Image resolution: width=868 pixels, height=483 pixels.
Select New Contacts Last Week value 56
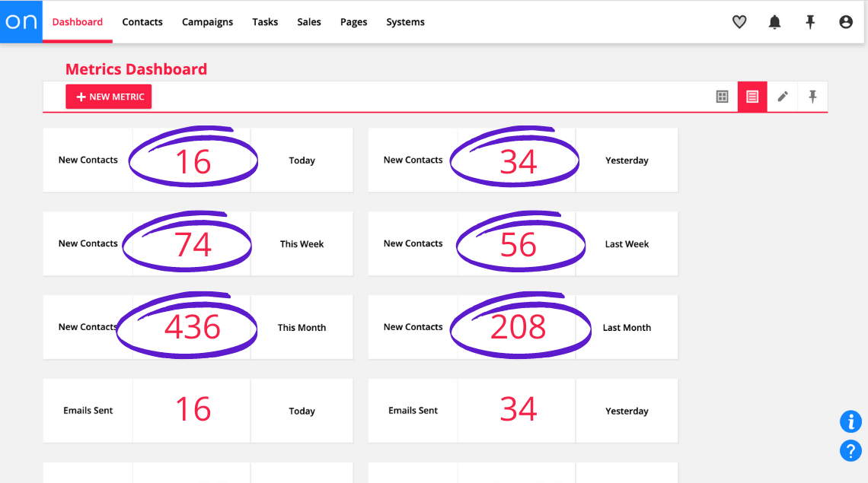[519, 245]
